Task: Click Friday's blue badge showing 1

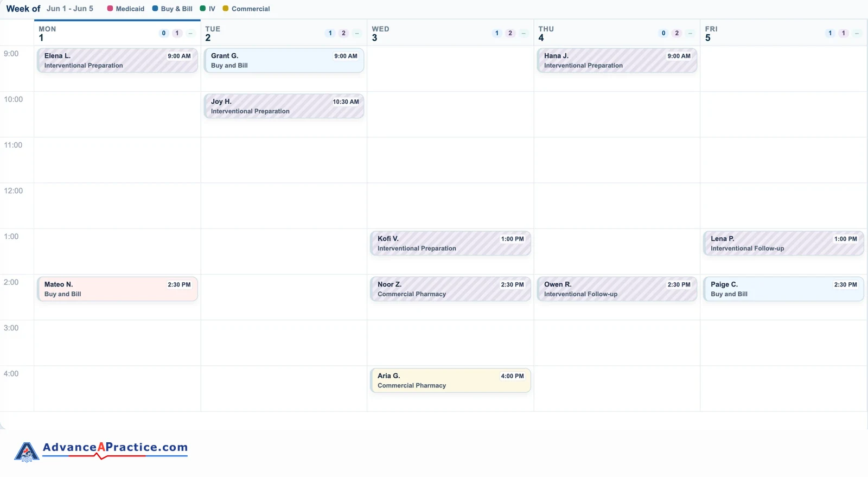Action: 830,33
